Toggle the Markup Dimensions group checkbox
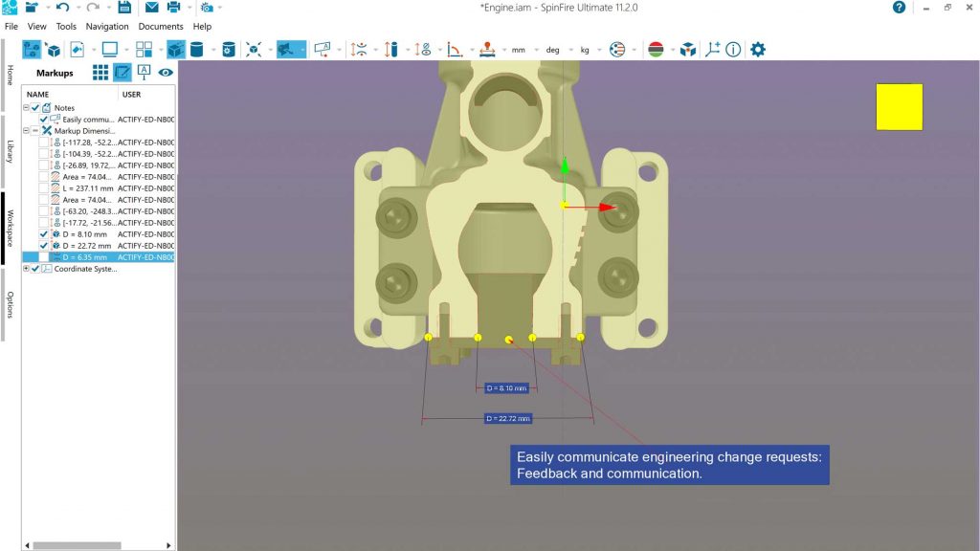 pyautogui.click(x=35, y=130)
